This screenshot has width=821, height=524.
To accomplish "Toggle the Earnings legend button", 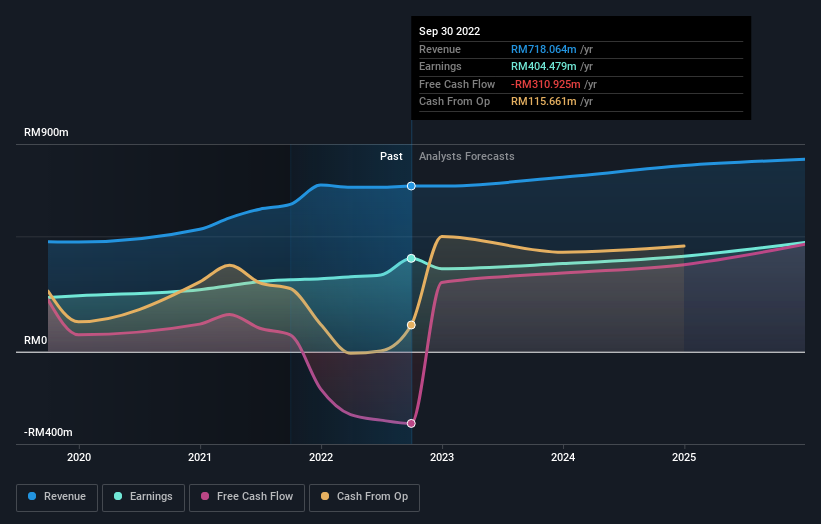I will pyautogui.click(x=143, y=497).
